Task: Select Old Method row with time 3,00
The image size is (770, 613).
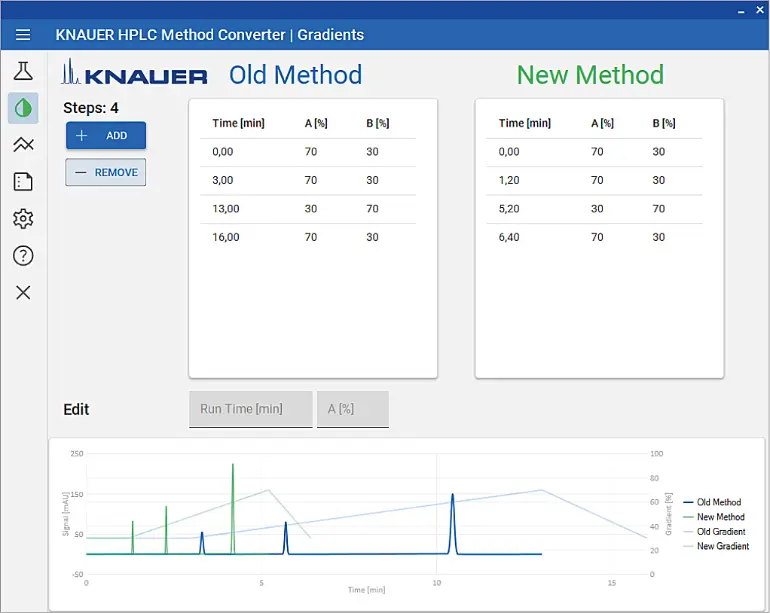Action: (308, 180)
